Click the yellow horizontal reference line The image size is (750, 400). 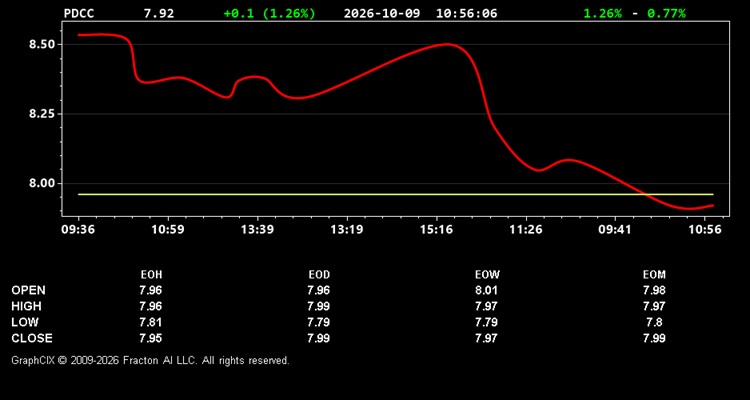click(x=396, y=194)
